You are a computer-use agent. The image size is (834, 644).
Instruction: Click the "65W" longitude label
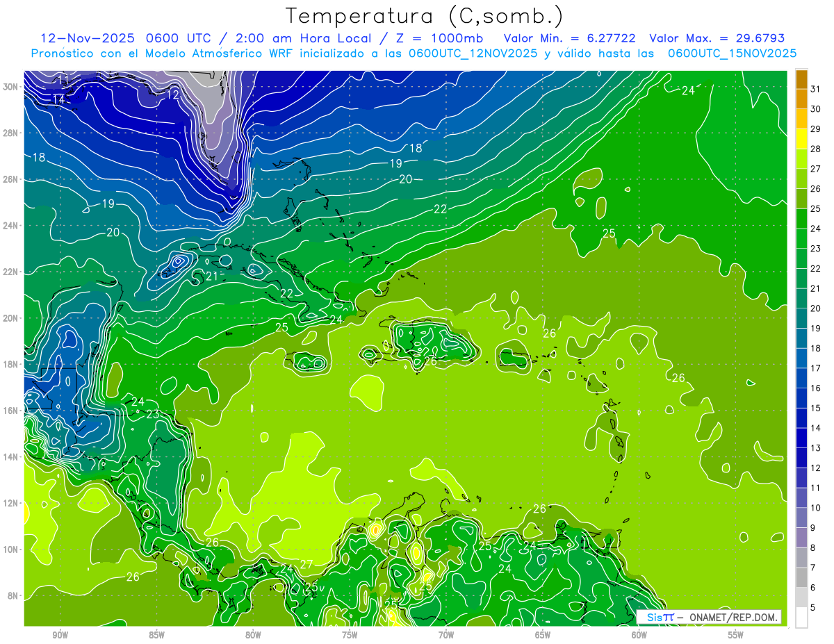tap(543, 634)
